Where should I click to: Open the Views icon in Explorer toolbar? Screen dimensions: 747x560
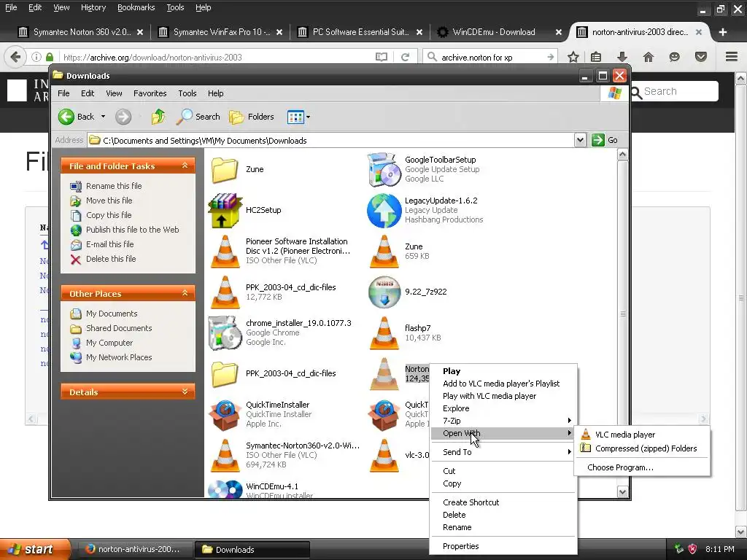(295, 117)
